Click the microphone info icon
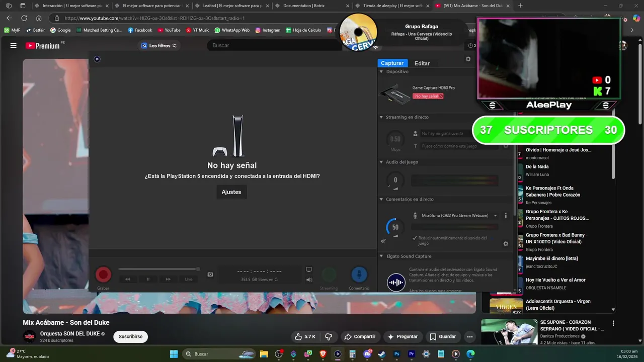 [506, 216]
